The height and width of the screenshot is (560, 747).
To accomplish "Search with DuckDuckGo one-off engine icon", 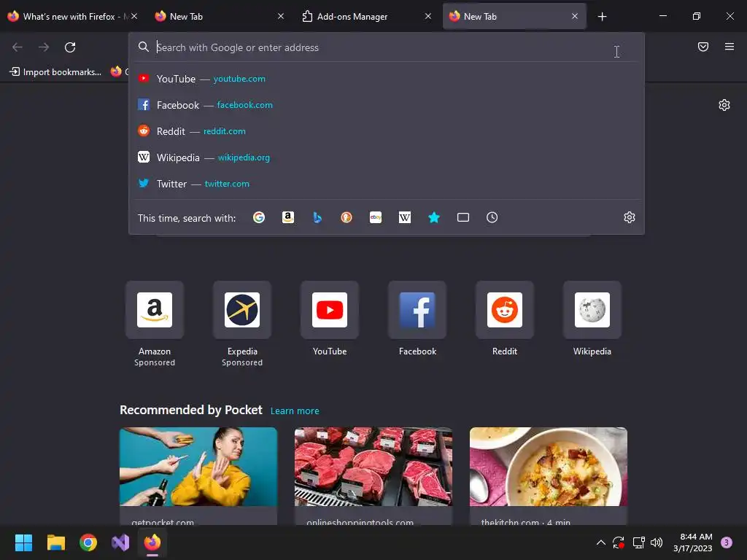I will click(x=347, y=217).
